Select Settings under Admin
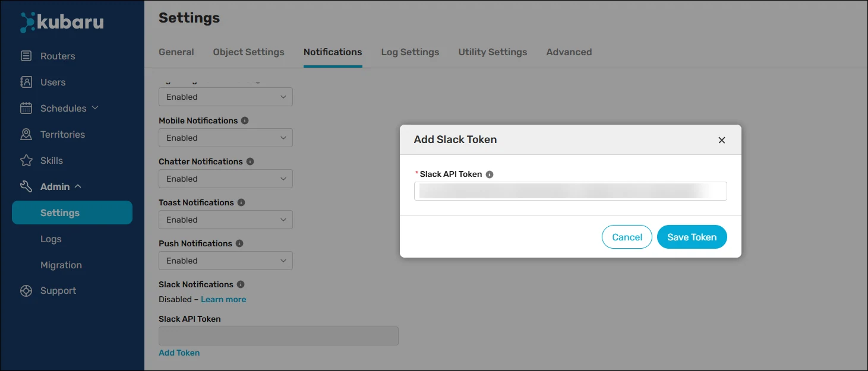 (72, 213)
